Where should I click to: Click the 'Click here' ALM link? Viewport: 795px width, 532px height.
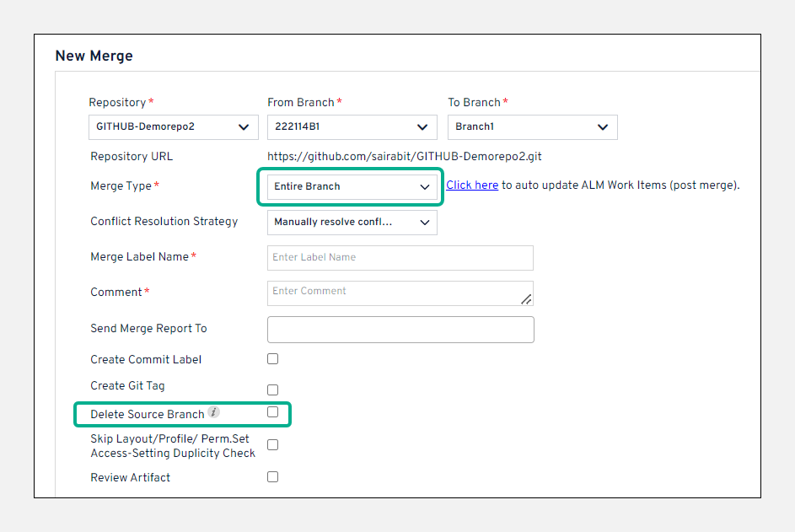pos(472,185)
